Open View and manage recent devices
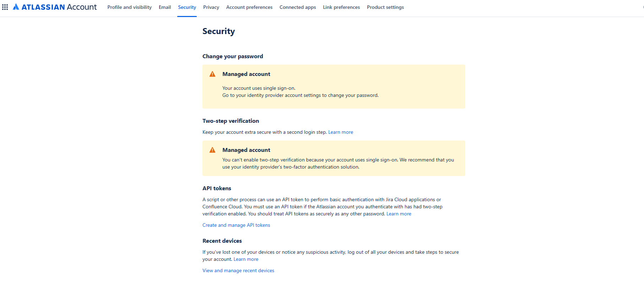The height and width of the screenshot is (302, 644). pos(238,271)
